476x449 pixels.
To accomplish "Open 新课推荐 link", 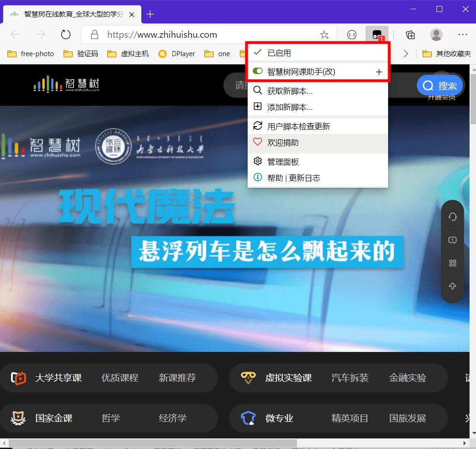I will [x=177, y=378].
